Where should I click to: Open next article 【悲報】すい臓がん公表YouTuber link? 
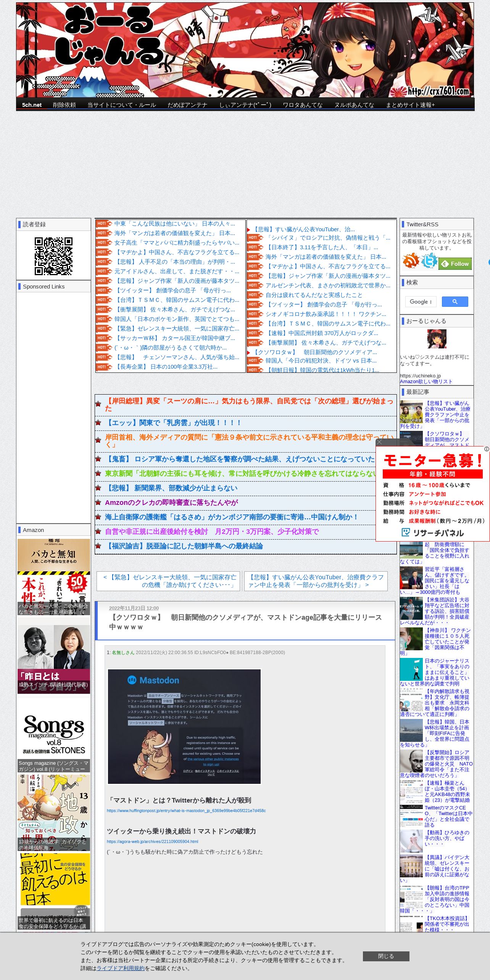pos(316,581)
